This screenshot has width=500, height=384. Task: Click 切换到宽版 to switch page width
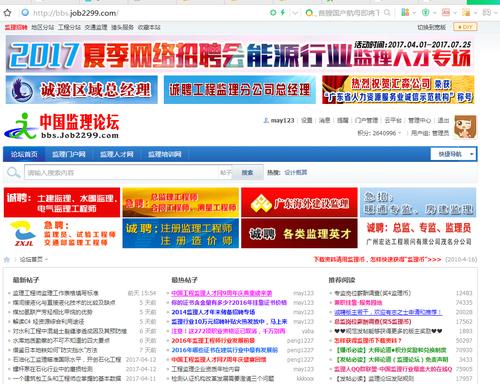click(x=431, y=27)
